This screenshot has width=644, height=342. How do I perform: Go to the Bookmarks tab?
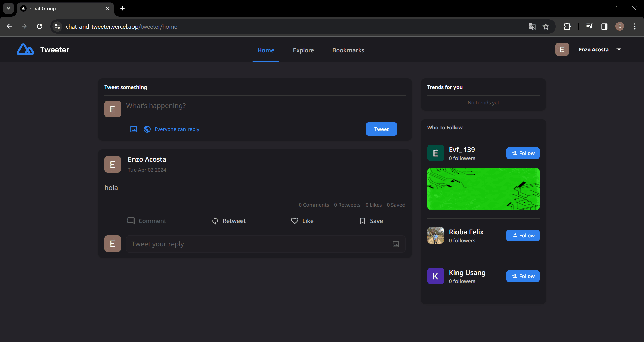(348, 50)
